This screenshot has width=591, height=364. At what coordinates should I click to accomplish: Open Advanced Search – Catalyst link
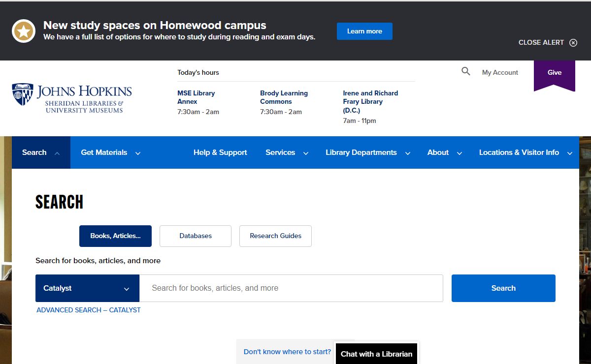click(89, 310)
